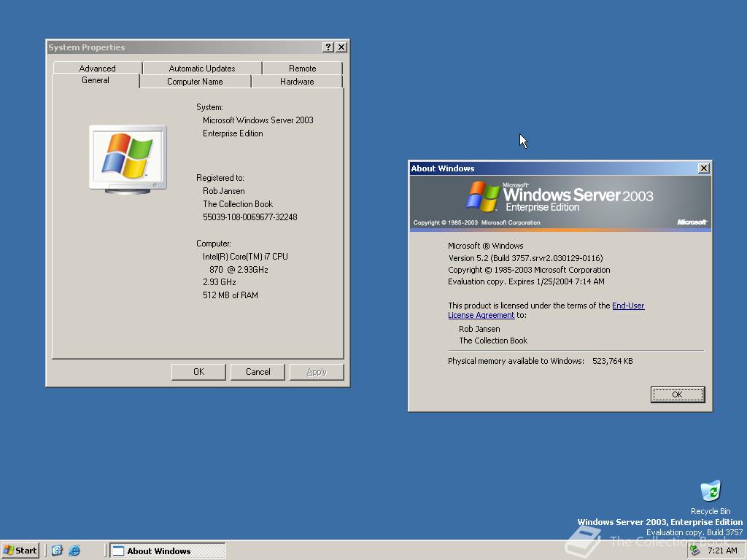Screen dimensions: 747x560
Task: Close the System Properties window
Action: pos(341,47)
